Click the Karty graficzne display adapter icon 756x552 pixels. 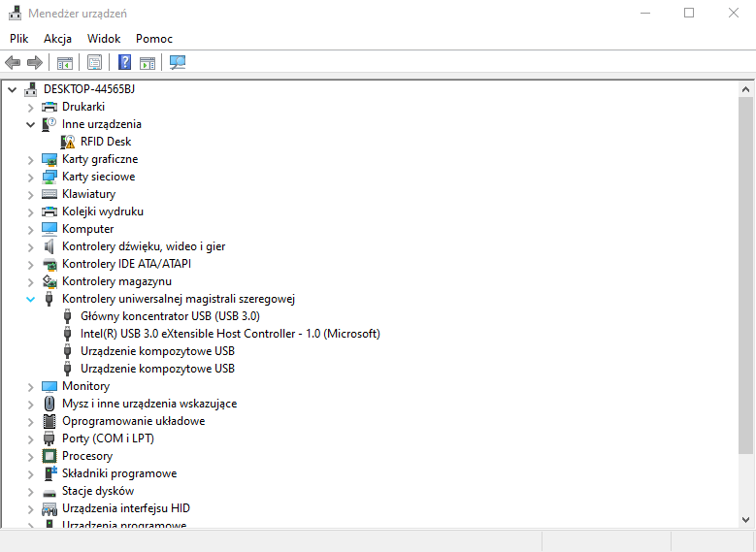click(49, 159)
